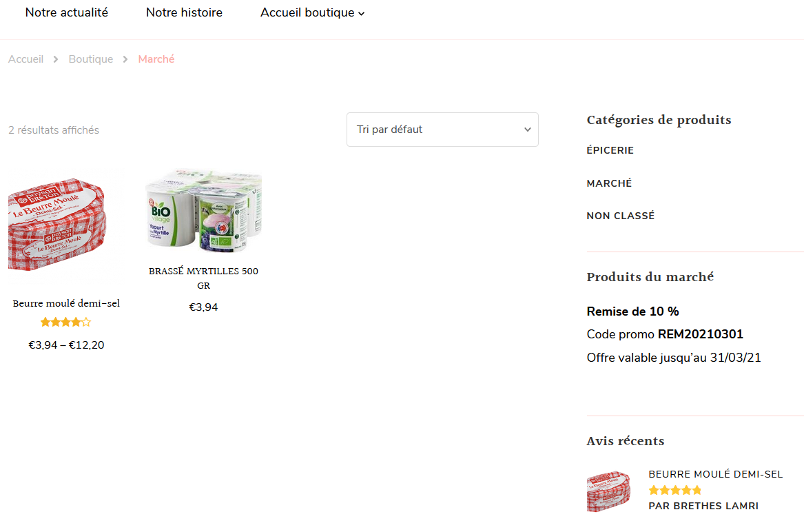Screen dimensions: 804x532
Task: Select the NON CLASSÉ product category
Action: [x=621, y=216]
